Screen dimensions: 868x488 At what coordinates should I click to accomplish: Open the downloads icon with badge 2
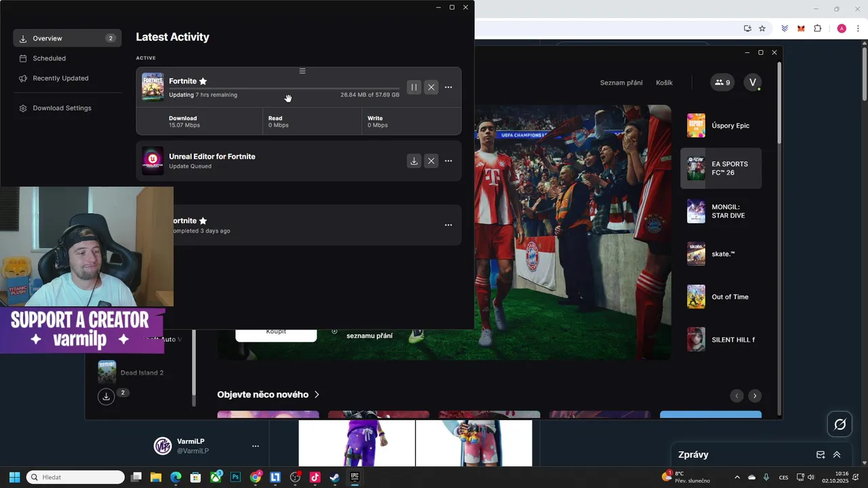click(x=106, y=396)
